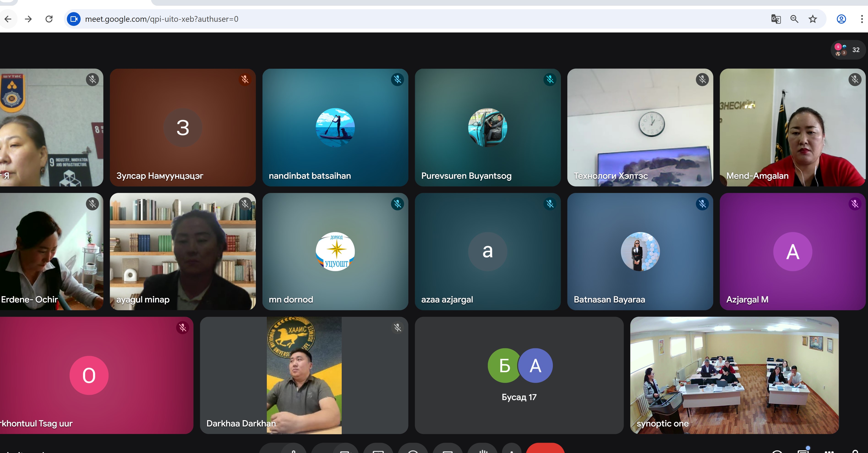
Task: Reload the Google Meet page
Action: (49, 19)
